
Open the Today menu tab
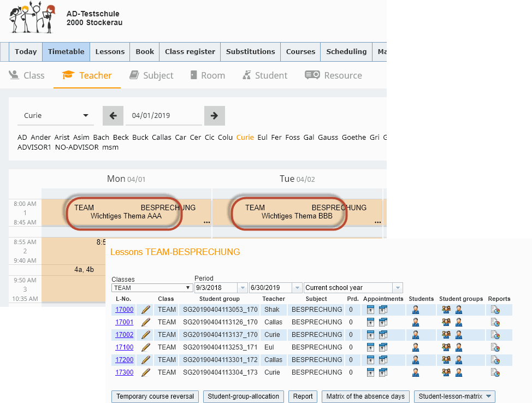click(x=26, y=52)
